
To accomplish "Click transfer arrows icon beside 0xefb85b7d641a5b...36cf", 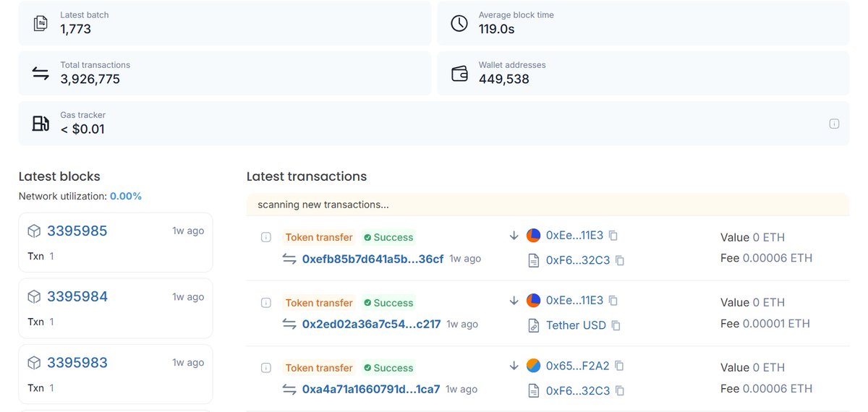I will (x=289, y=259).
